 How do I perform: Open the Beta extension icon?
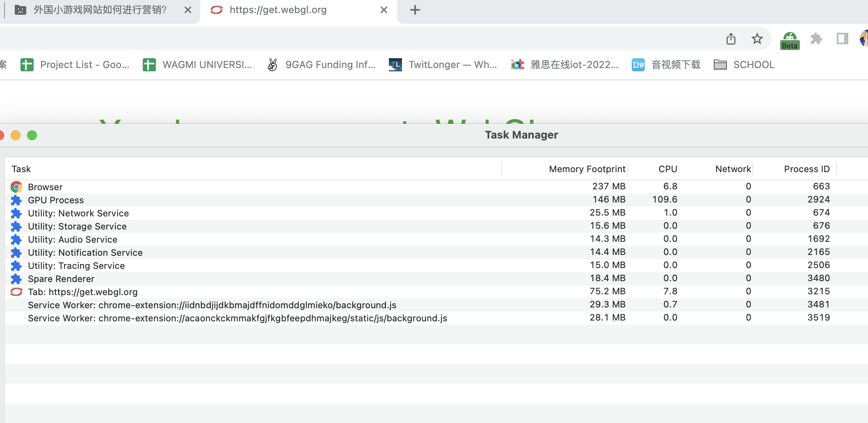click(790, 41)
